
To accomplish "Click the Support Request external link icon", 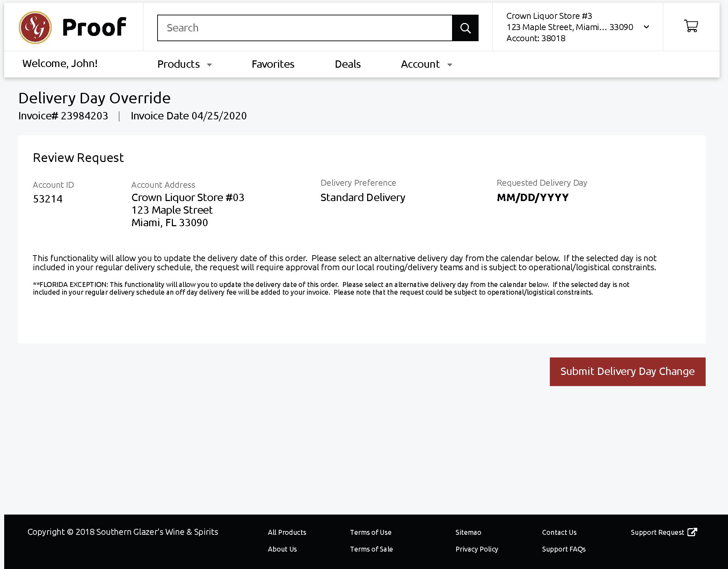I will [692, 532].
